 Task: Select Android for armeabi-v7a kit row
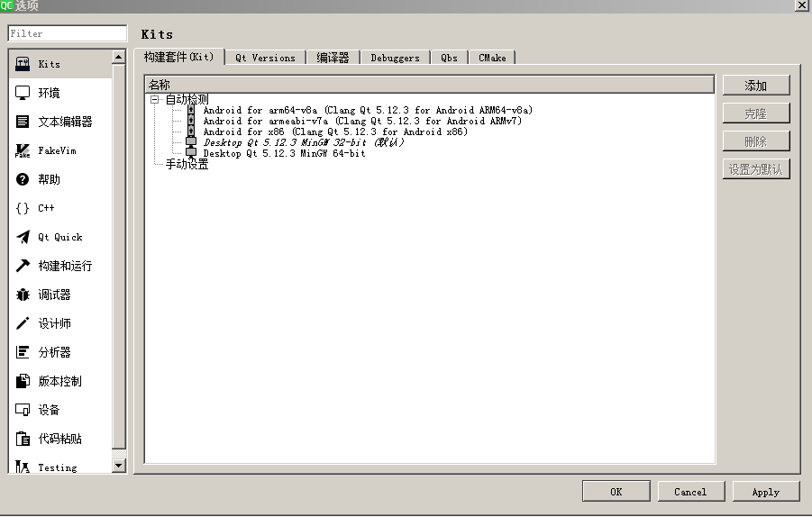pos(362,121)
